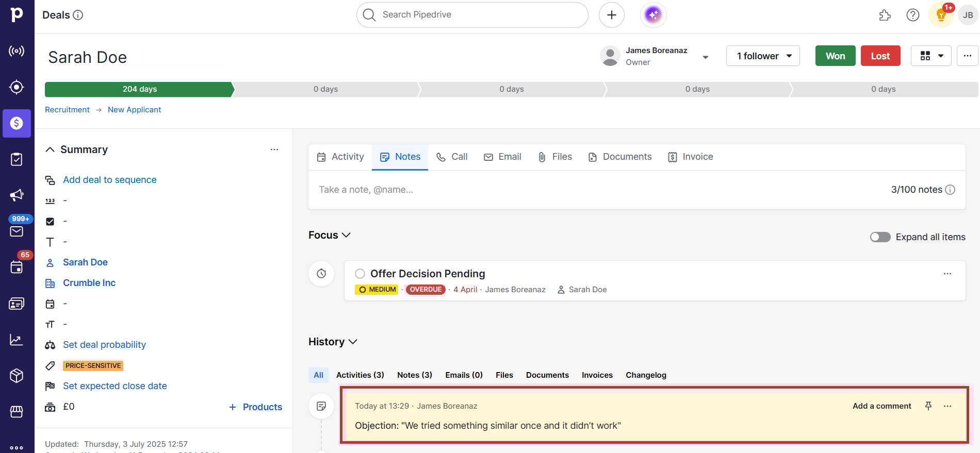Open Recruitment pipeline breadcrumb link
The image size is (980, 453).
coord(67,110)
